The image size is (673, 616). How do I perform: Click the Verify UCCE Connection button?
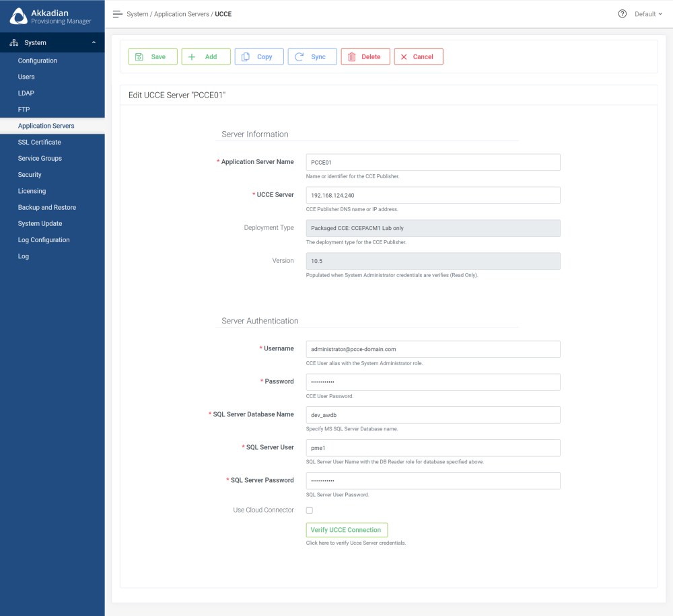click(x=347, y=530)
